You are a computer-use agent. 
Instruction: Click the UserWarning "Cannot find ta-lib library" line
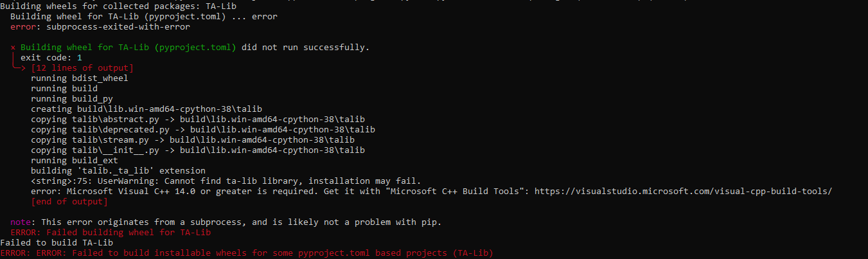tap(226, 181)
